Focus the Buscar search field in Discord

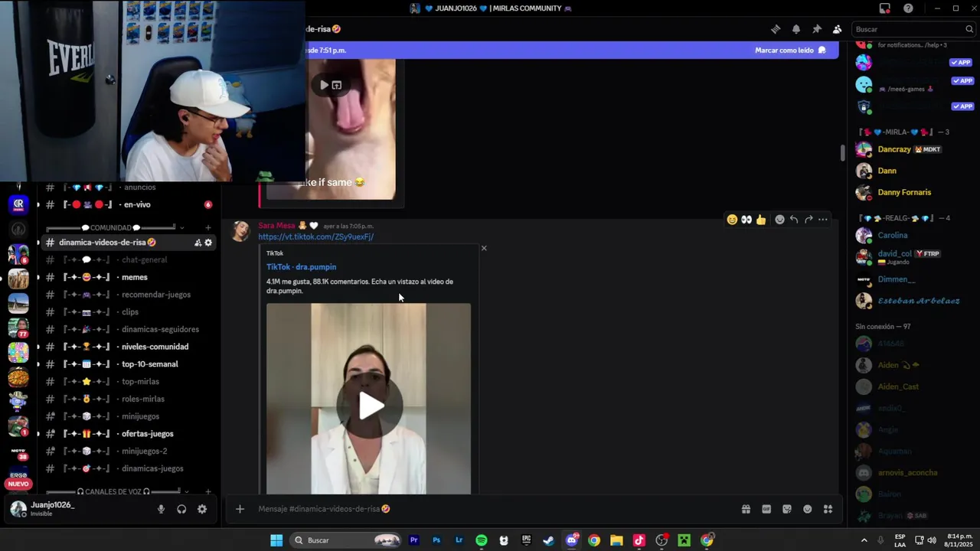tap(914, 29)
